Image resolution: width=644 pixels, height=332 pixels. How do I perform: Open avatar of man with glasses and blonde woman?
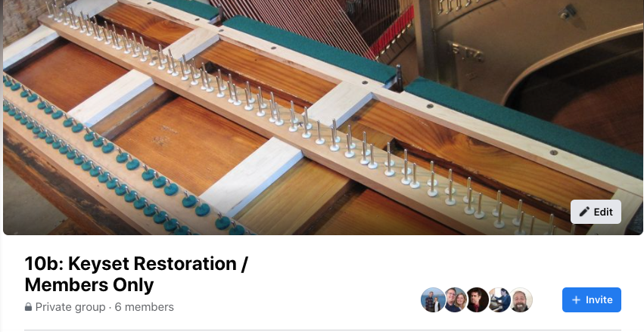coord(456,299)
